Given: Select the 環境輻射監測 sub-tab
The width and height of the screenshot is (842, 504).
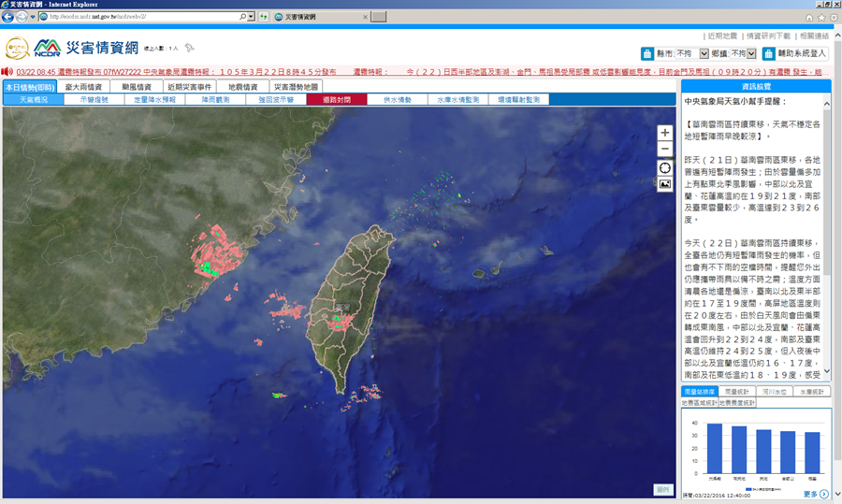Looking at the screenshot, I should pos(518,100).
